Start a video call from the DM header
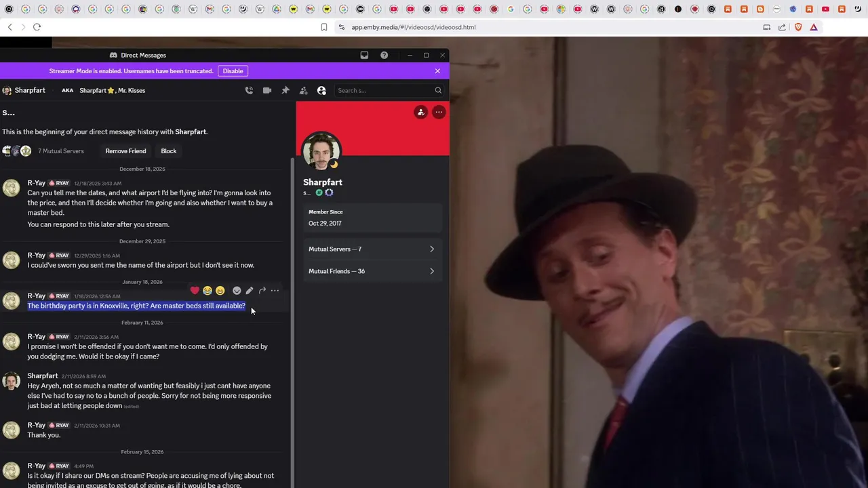The height and width of the screenshot is (488, 868). (x=267, y=90)
